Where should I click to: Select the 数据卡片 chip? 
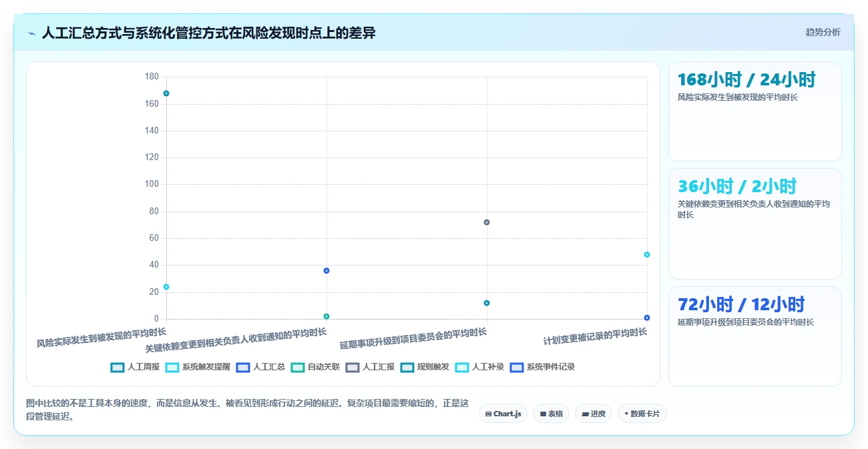pos(642,414)
